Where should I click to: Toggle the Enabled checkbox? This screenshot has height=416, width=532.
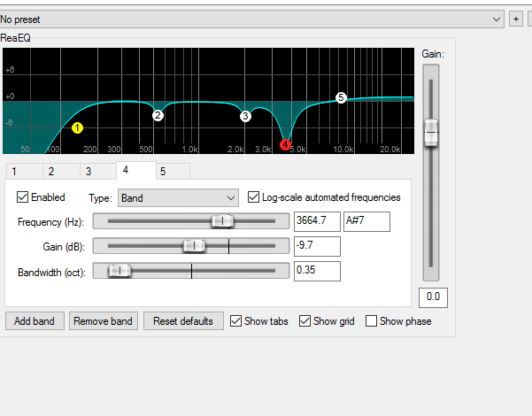pos(22,197)
